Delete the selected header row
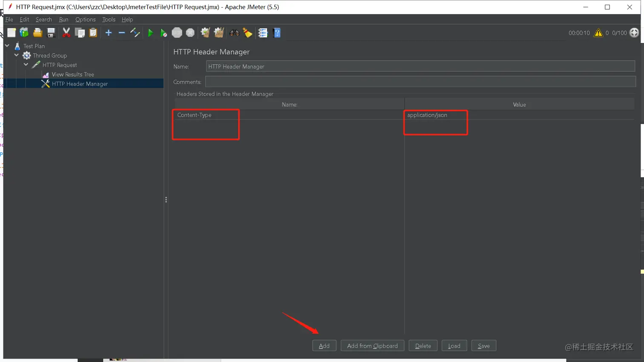 [423, 346]
